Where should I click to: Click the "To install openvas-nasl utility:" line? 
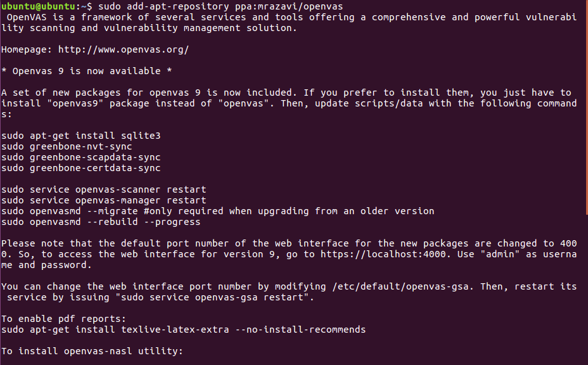[92, 350]
